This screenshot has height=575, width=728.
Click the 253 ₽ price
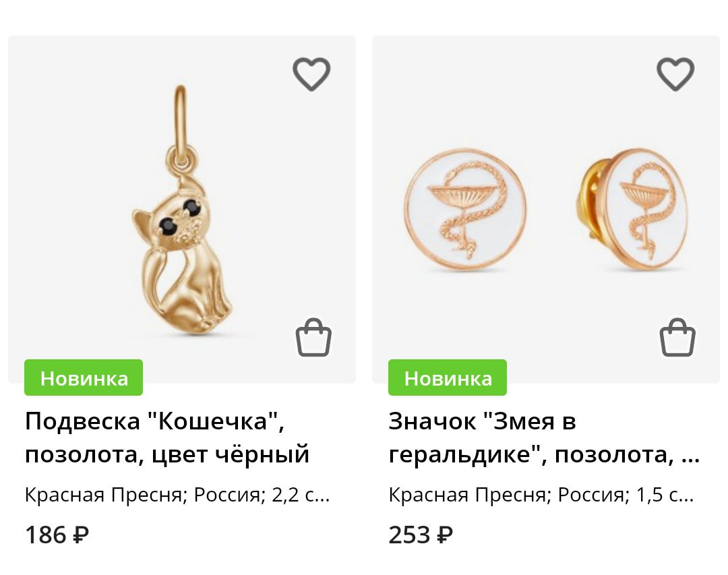click(x=421, y=535)
